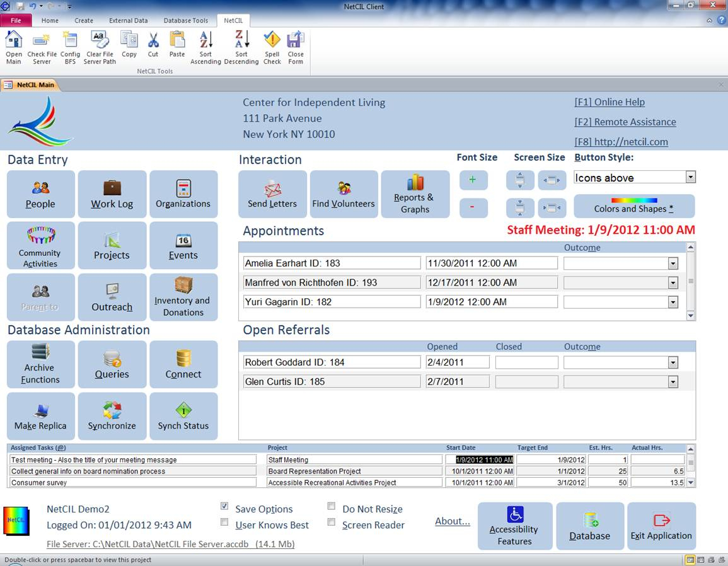Image resolution: width=728 pixels, height=566 pixels.
Task: Toggle the User Knows Best checkbox
Action: point(224,522)
